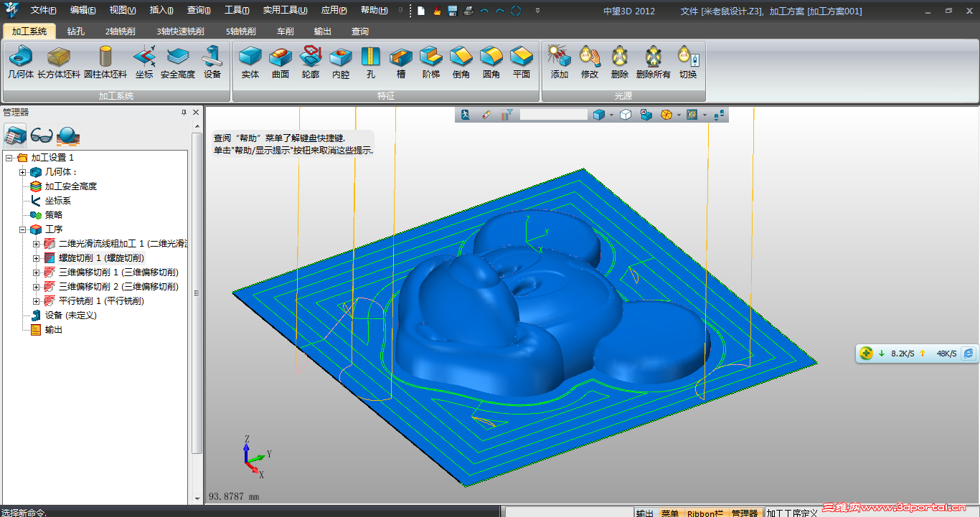Delete a light source with 删除

click(620, 62)
